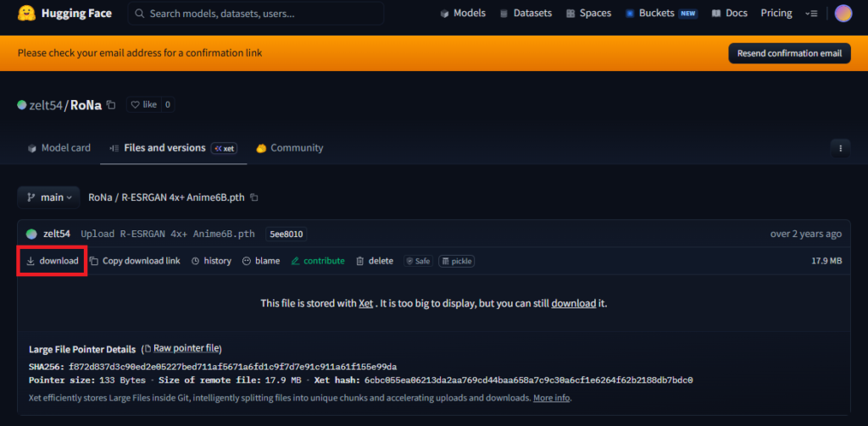868x426 pixels.
Task: Switch to the Model card tab
Action: coord(58,147)
